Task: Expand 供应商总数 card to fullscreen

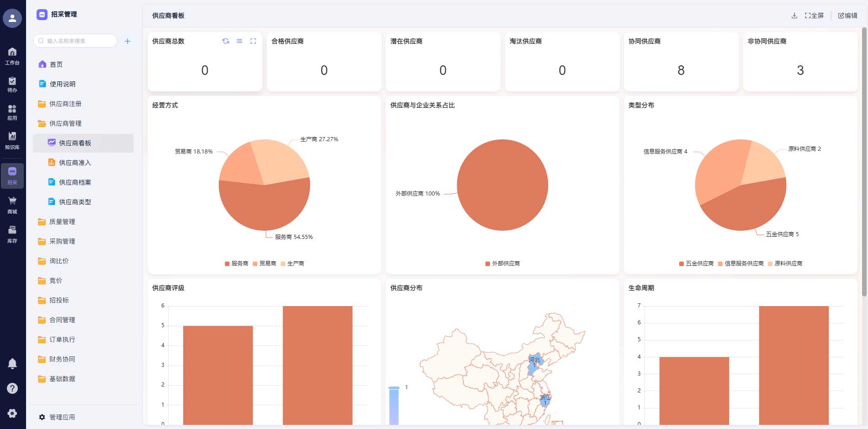Action: pos(253,41)
